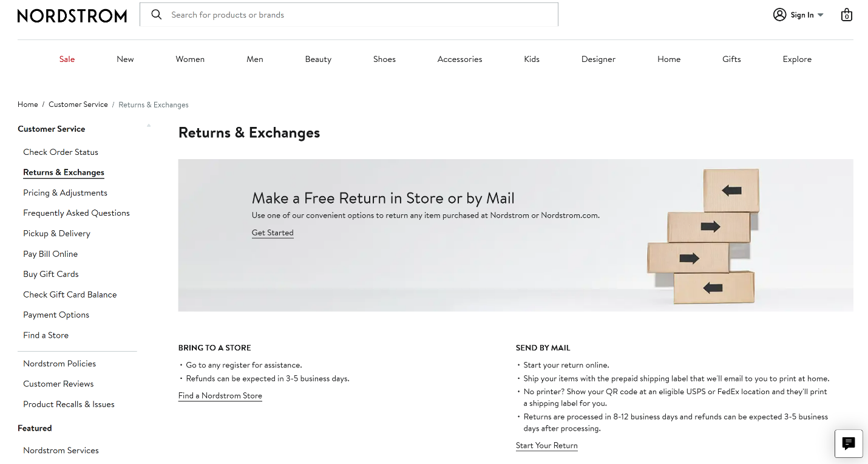Click Start Your Return

[546, 445]
